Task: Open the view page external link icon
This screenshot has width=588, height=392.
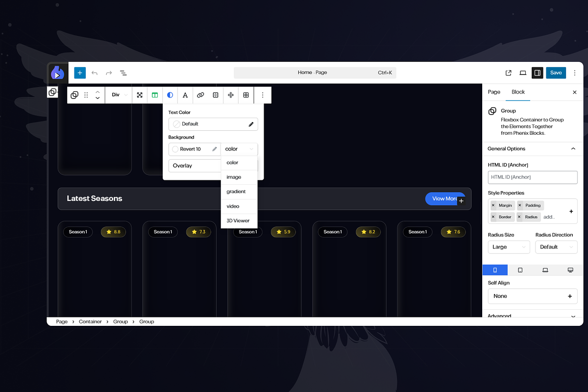Action: point(509,73)
